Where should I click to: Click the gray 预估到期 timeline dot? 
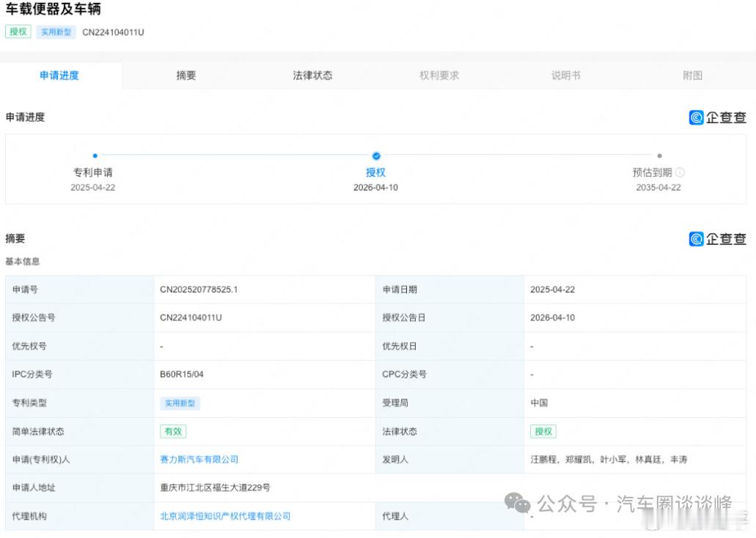pyautogui.click(x=659, y=155)
